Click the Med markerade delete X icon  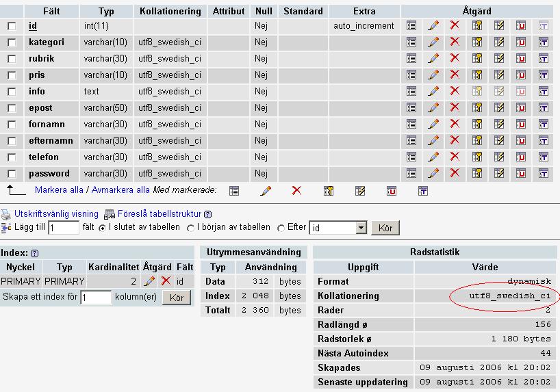click(296, 191)
